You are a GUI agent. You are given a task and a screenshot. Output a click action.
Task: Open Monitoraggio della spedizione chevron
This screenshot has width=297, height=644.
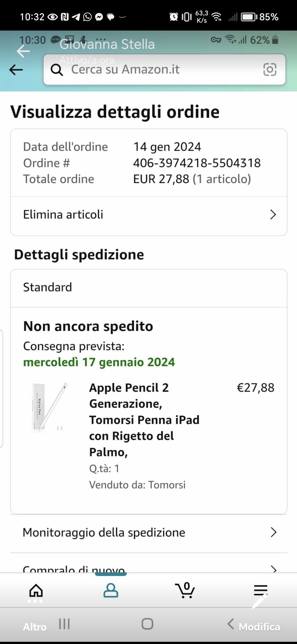pyautogui.click(x=273, y=532)
